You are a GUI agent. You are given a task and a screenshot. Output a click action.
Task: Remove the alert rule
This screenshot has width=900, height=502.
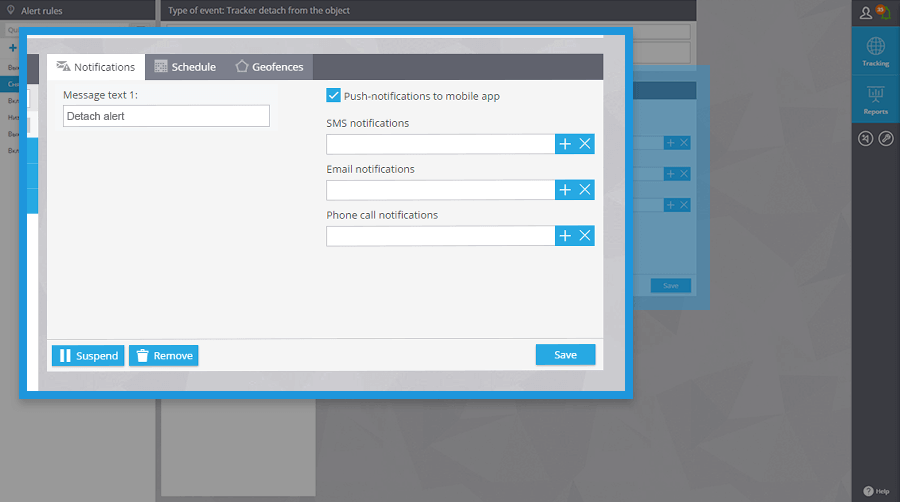pos(164,356)
